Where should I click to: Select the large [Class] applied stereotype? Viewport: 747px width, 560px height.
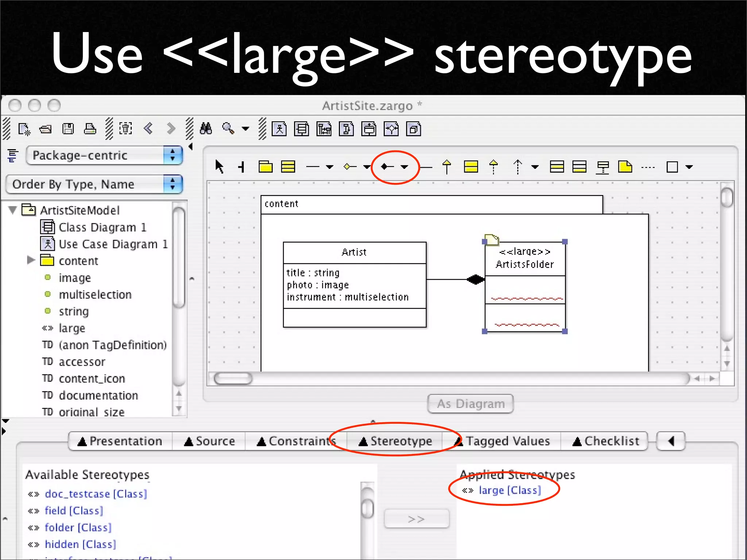point(510,490)
